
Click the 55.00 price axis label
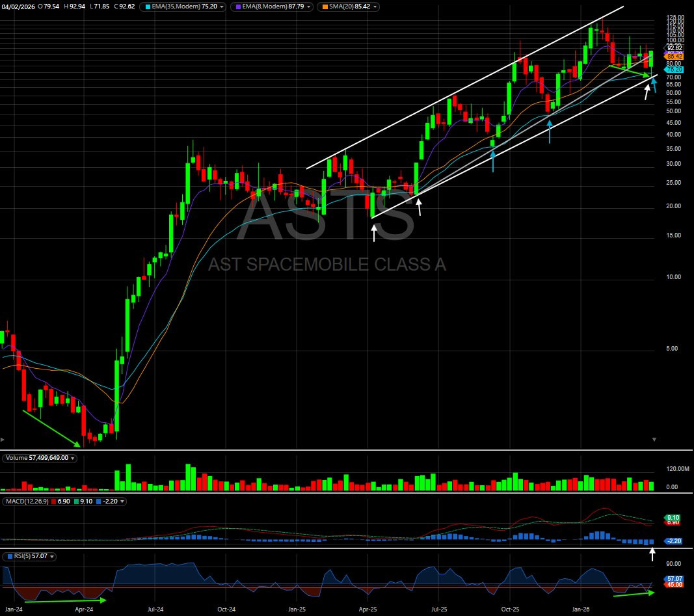tap(674, 101)
